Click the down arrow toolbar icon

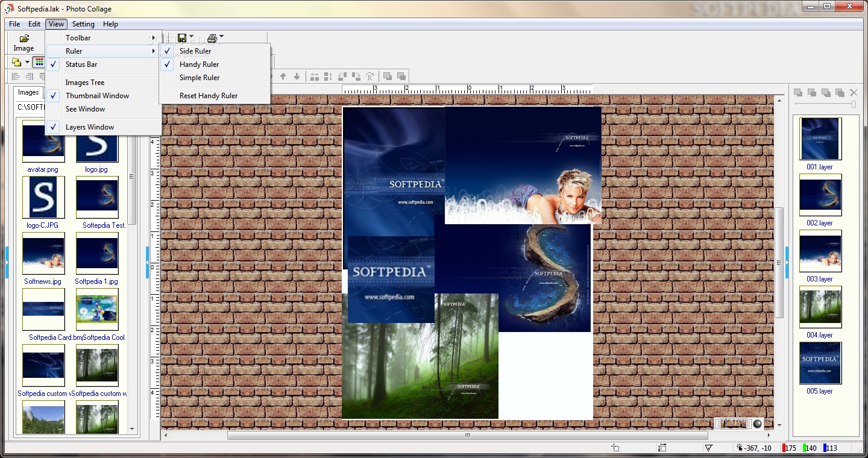(x=297, y=77)
